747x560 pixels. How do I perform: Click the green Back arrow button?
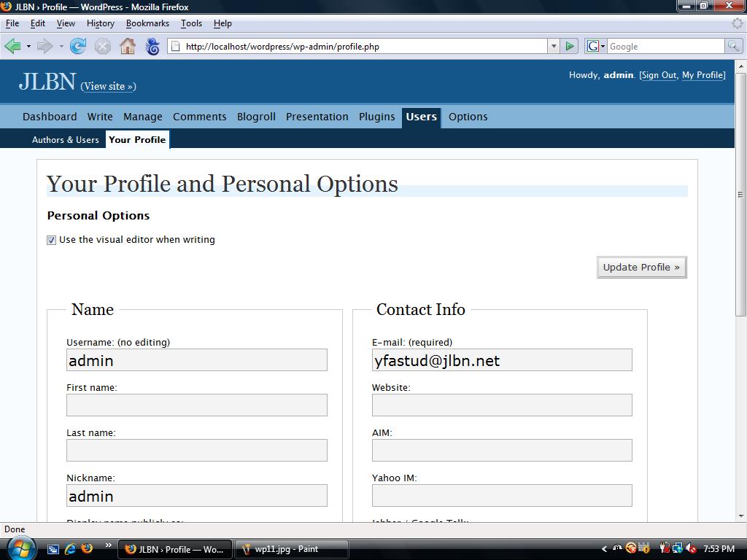(12, 47)
